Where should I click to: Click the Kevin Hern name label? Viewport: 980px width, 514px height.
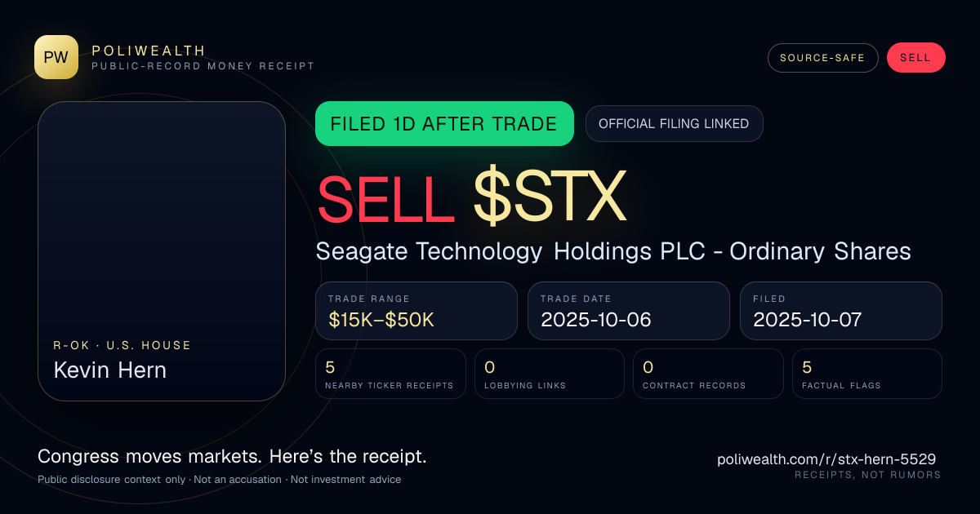point(110,370)
